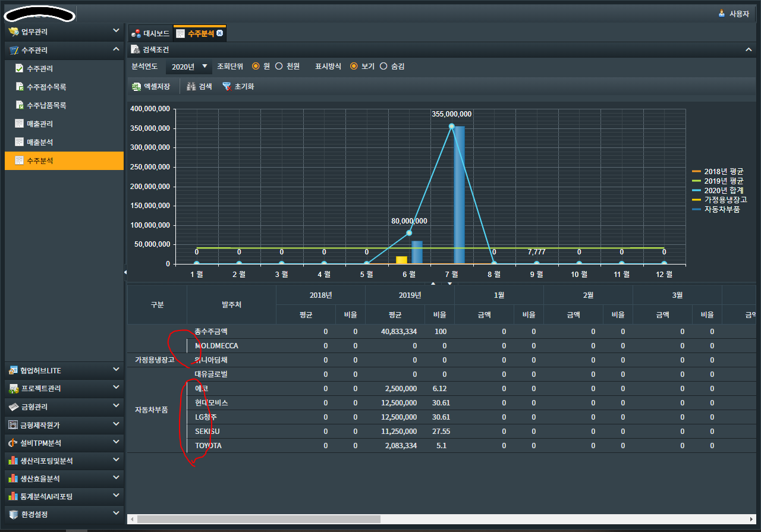
Task: Click the 사용자 label at top right
Action: point(739,13)
